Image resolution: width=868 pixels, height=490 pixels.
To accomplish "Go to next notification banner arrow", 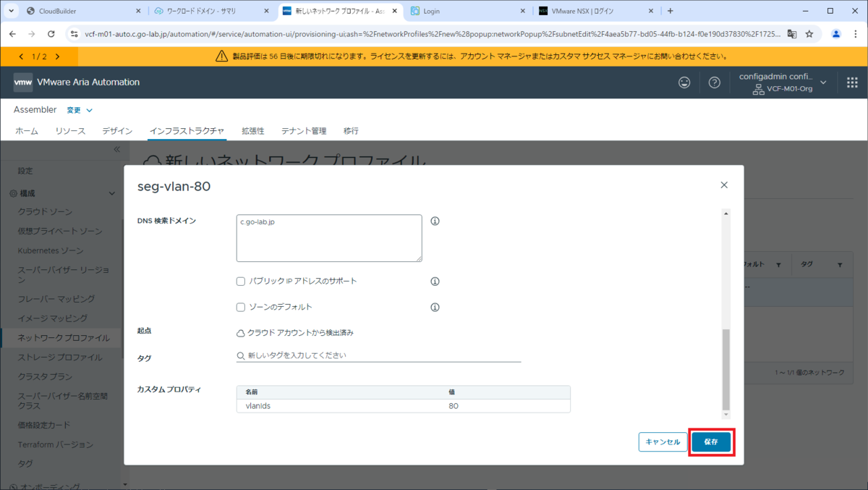I will tap(56, 56).
